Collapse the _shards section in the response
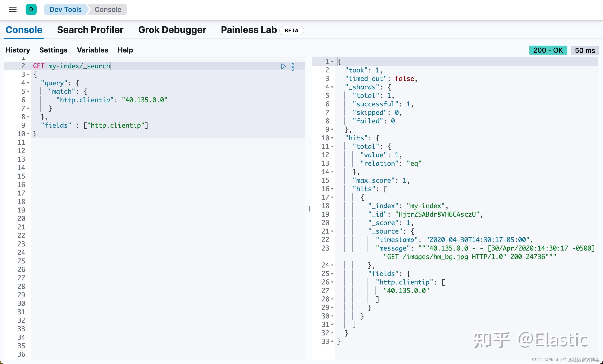Image resolution: width=603 pixels, height=364 pixels. (332, 87)
